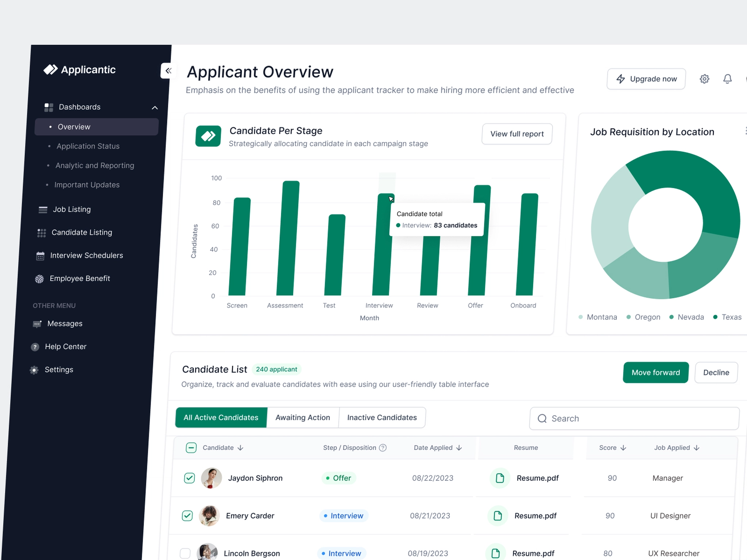Open settings via header gear icon
Viewport: 747px width, 560px height.
click(x=704, y=79)
